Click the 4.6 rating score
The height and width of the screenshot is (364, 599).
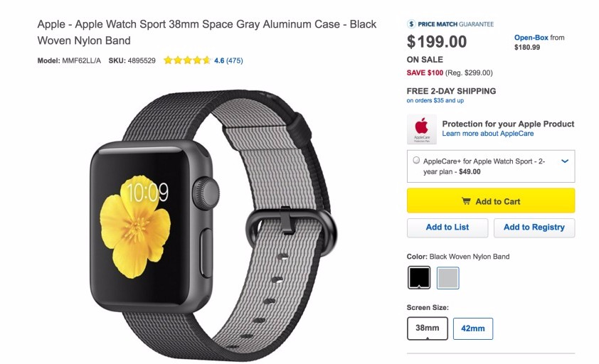219,60
